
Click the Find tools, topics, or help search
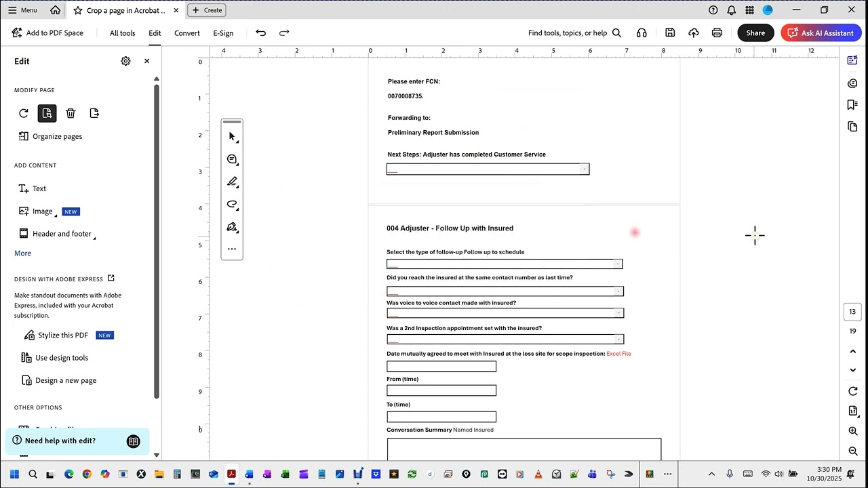point(574,33)
